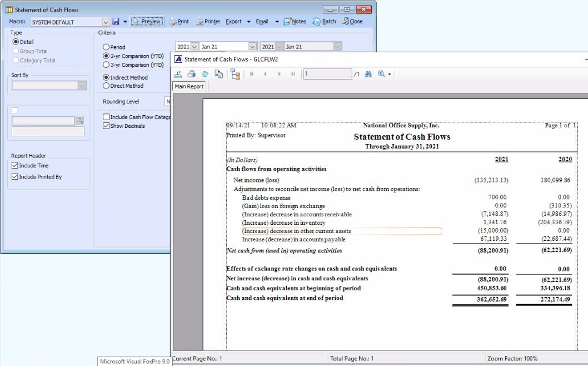Expand the first year 2021 dropdown
The height and width of the screenshot is (366, 588).
tap(195, 47)
